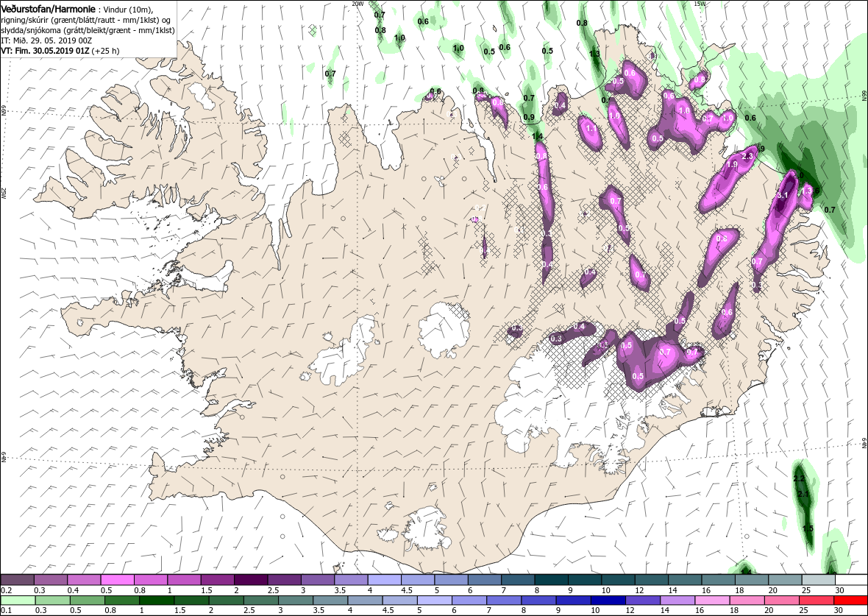Click the Veðurstofan/Harmonie title text
This screenshot has width=868, height=616.
point(48,8)
